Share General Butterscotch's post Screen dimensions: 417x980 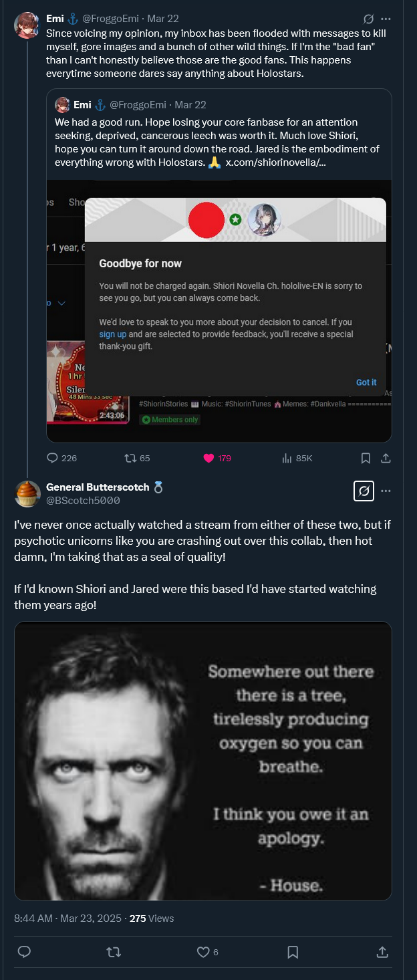pyautogui.click(x=382, y=952)
